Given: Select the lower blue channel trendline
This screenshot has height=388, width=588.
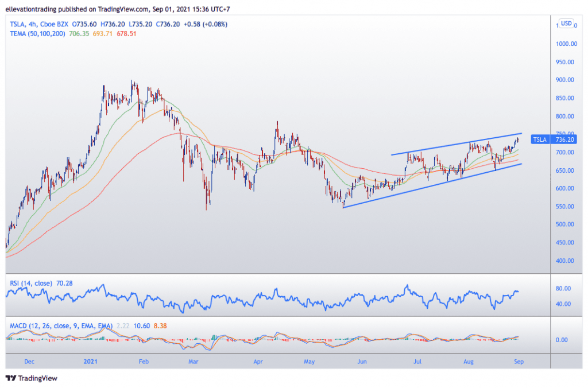Looking at the screenshot, I should coord(432,185).
